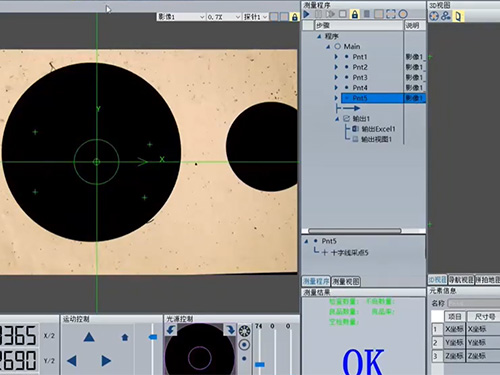Viewport: 500px width, 375px height.
Task: Click the 3D view fit-all wheel icon
Action: tap(434, 16)
